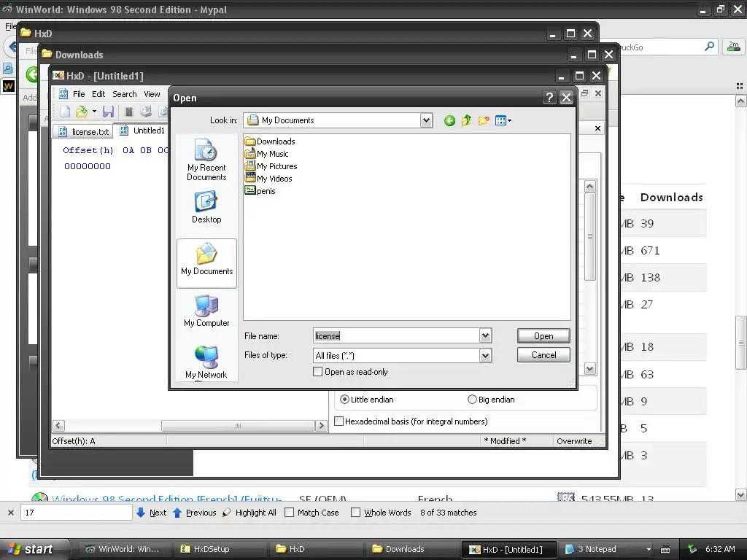The height and width of the screenshot is (560, 747).
Task: Click the HxD horizontal scrollbar thumb
Action: [x=238, y=426]
